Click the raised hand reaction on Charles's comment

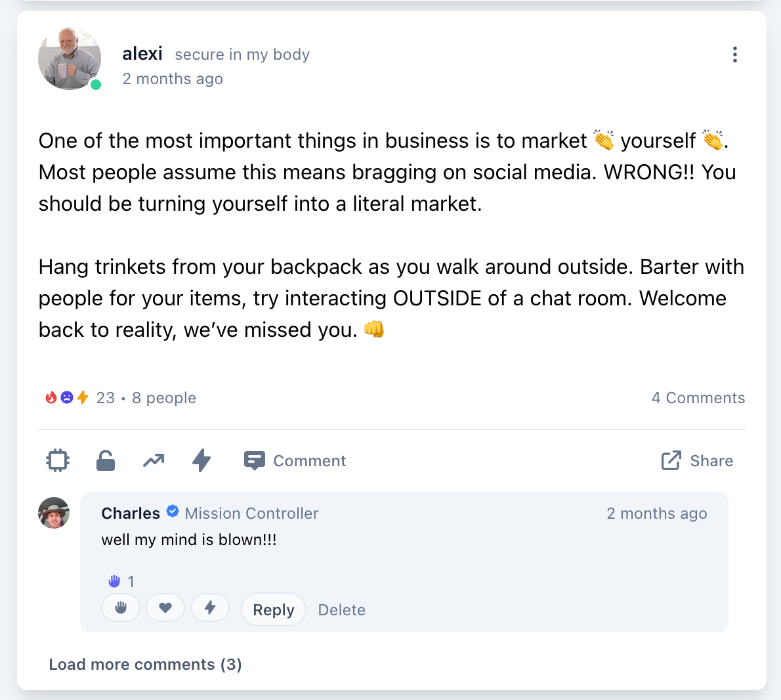121,607
